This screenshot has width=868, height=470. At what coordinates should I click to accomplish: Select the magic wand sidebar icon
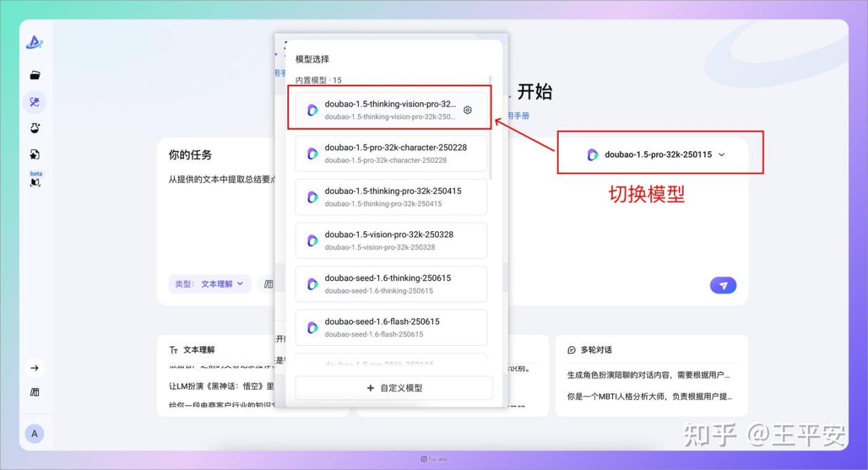click(35, 102)
